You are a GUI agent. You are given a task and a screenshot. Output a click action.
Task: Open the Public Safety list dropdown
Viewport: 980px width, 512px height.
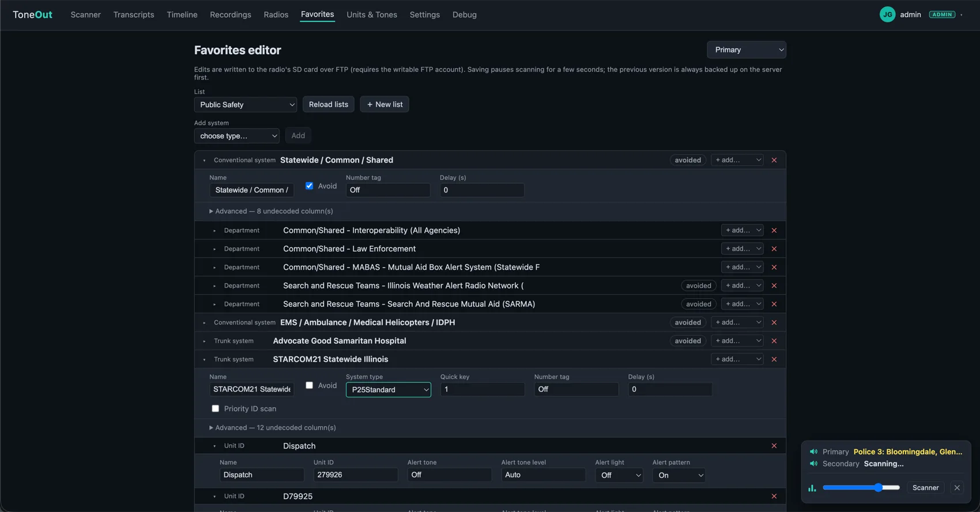point(246,105)
